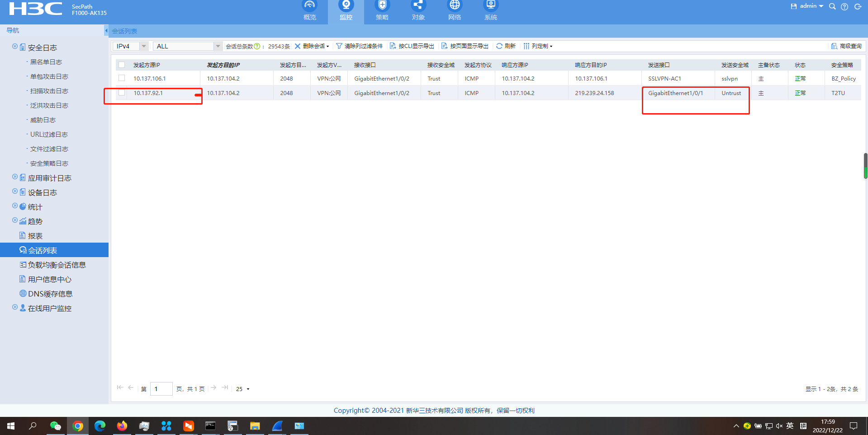Open File Explorer from the taskbar
The height and width of the screenshot is (435, 868).
point(255,426)
